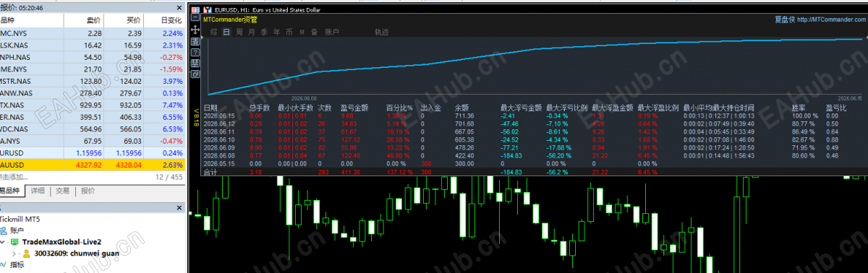This screenshot has height=273, width=868.
Task: Select the 币 currency tab
Action: 289,32
